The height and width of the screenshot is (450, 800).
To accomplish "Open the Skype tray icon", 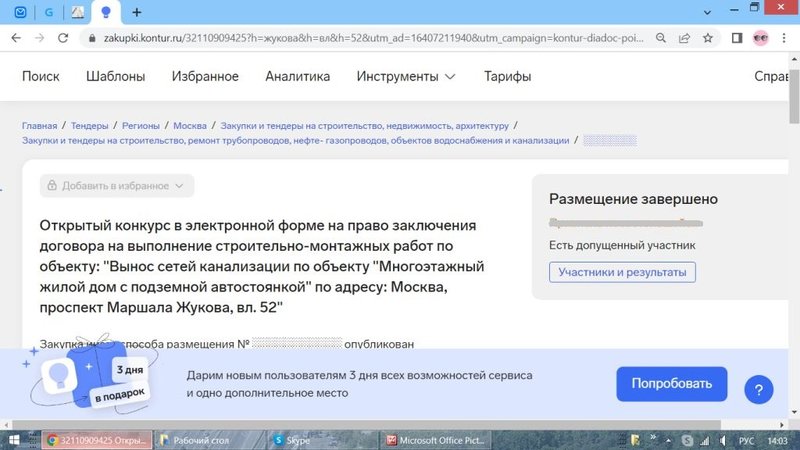I will pyautogui.click(x=687, y=440).
